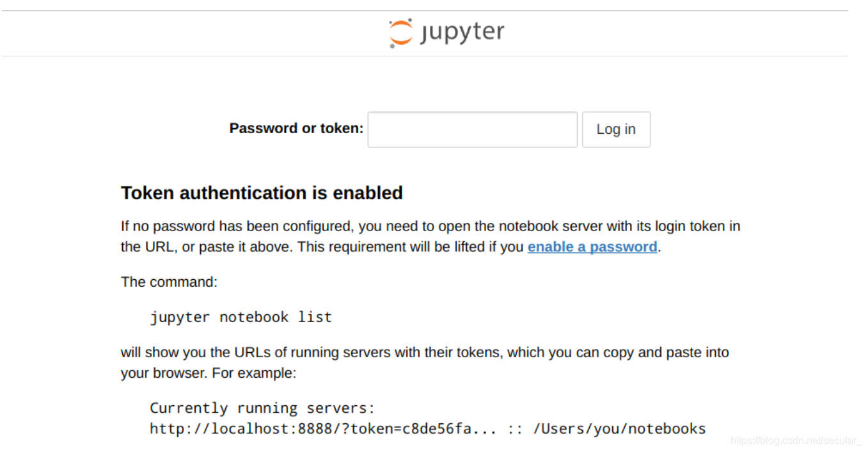The width and height of the screenshot is (868, 452).
Task: Open the 'enable a password' link
Action: tap(592, 246)
